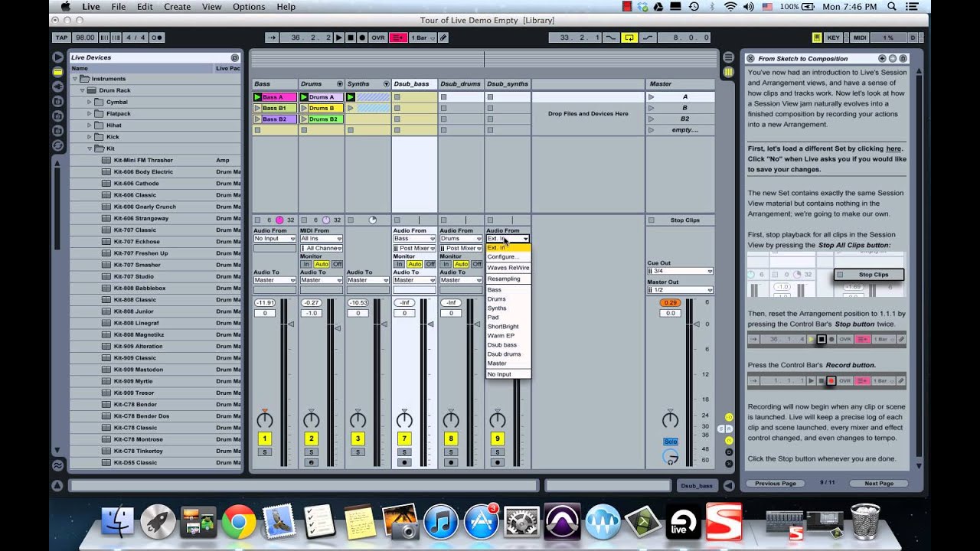The width and height of the screenshot is (980, 551).
Task: Show Arrangement view with horizontal-lines icon
Action: 728,57
